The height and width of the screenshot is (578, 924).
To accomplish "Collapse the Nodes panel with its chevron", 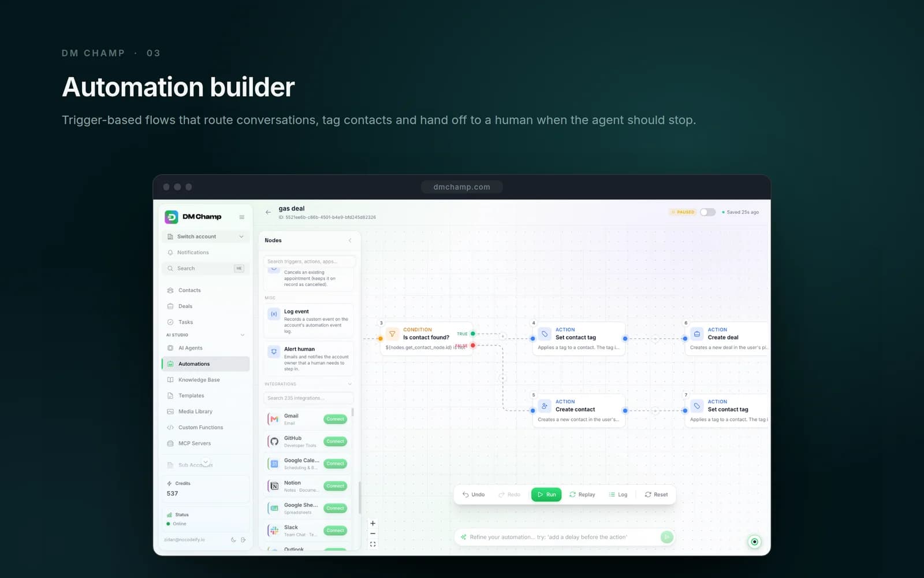I will (350, 240).
